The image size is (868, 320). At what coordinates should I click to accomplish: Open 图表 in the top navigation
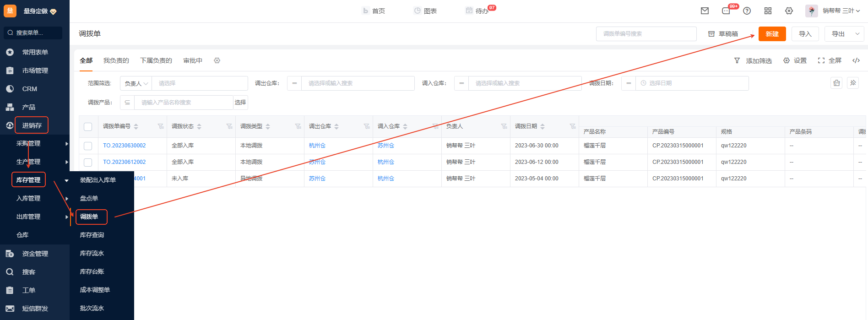pyautogui.click(x=425, y=11)
